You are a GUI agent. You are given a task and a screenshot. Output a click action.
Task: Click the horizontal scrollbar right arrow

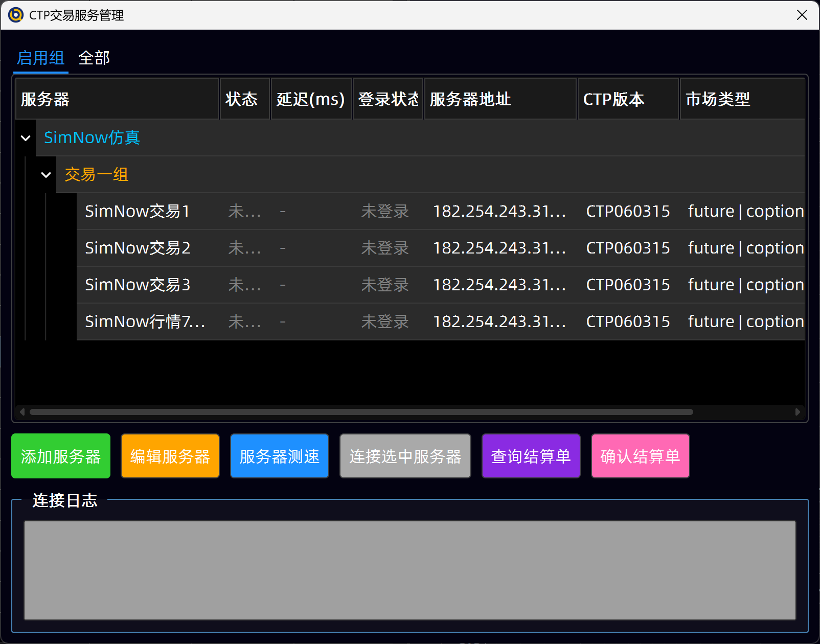point(798,412)
